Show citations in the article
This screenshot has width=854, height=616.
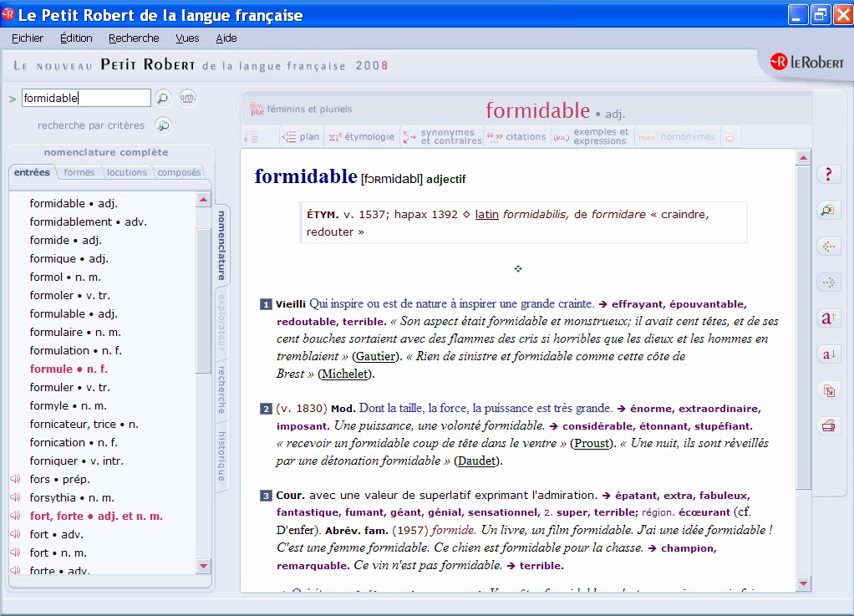(x=516, y=137)
